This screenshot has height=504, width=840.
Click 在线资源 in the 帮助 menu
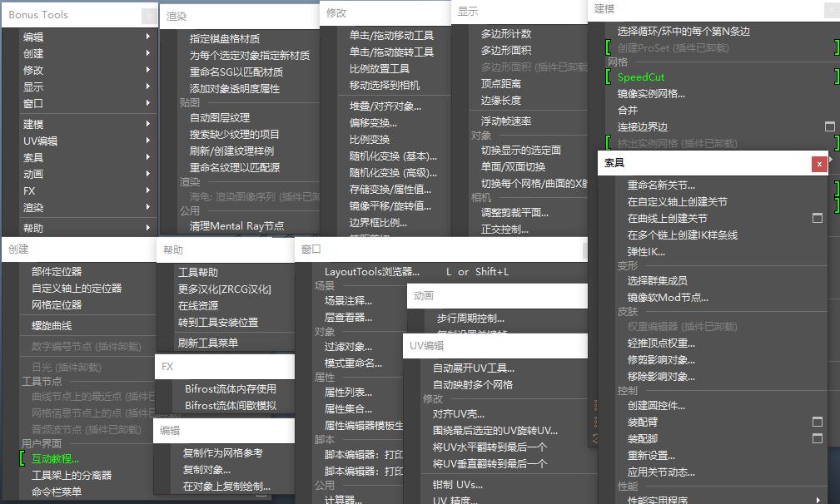click(197, 306)
